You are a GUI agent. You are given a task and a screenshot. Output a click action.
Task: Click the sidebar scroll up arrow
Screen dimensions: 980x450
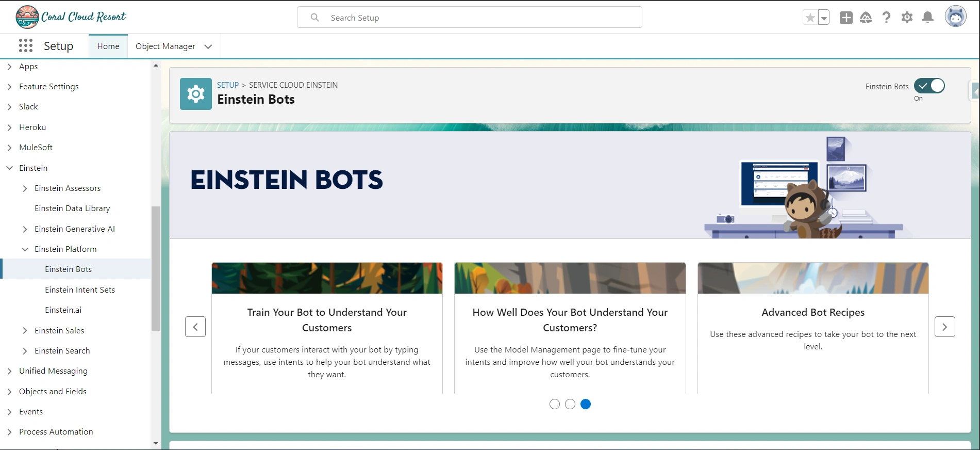(156, 66)
